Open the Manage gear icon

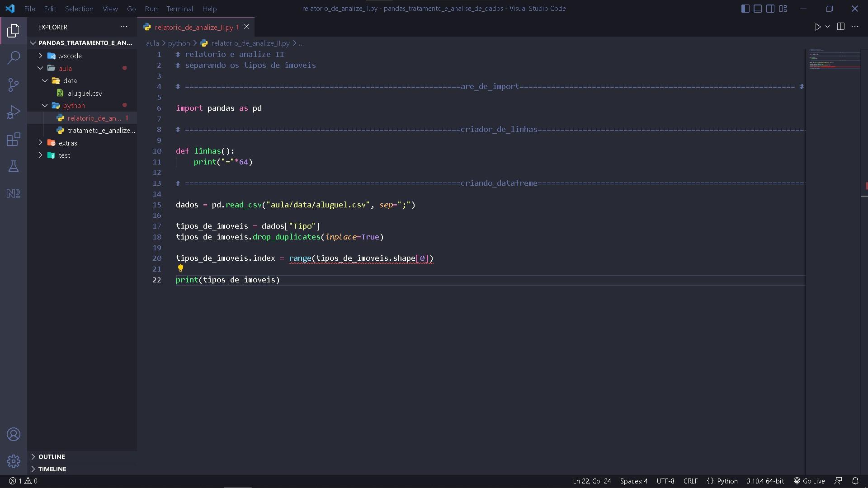point(14,461)
